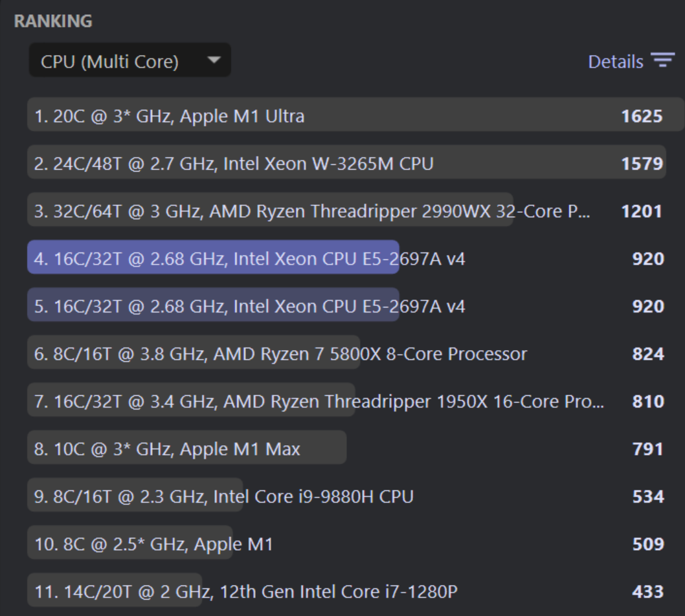Click the 1625 score value
This screenshot has height=616, width=685.
642,116
